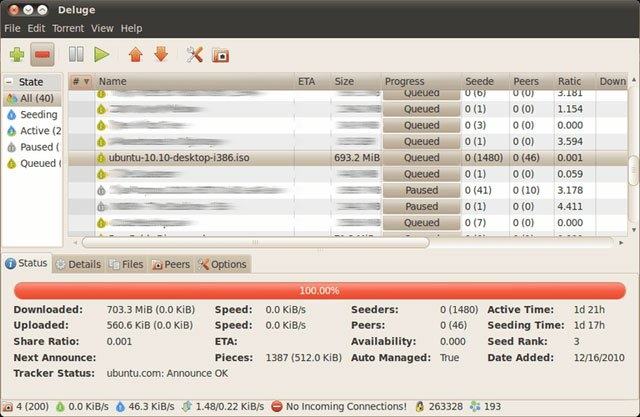Move torrent up in queue
The height and width of the screenshot is (417, 640).
pyautogui.click(x=135, y=54)
